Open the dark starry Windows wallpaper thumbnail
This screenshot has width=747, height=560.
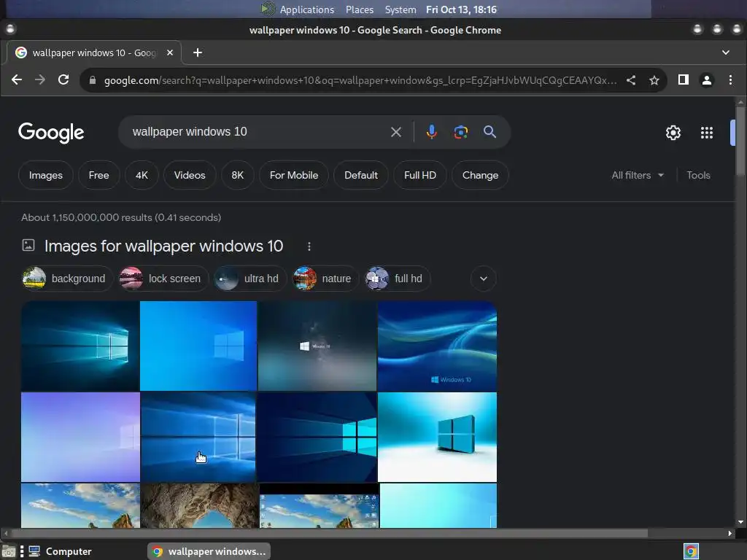(317, 346)
